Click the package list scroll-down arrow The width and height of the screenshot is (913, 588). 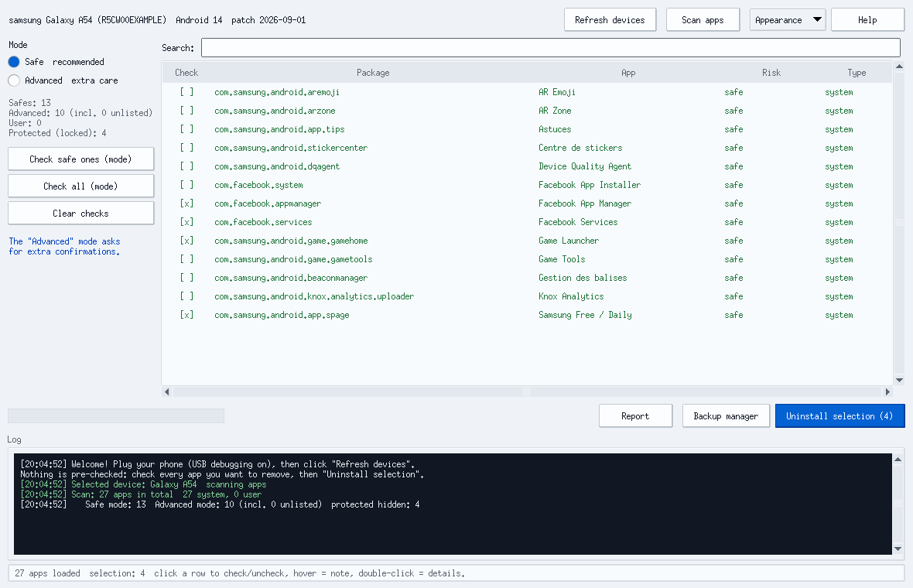[899, 380]
